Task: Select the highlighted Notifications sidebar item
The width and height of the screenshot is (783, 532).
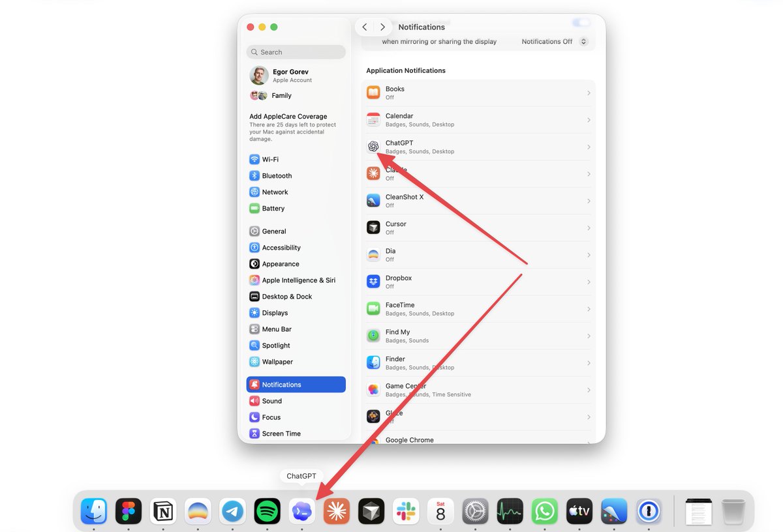Action: point(296,384)
